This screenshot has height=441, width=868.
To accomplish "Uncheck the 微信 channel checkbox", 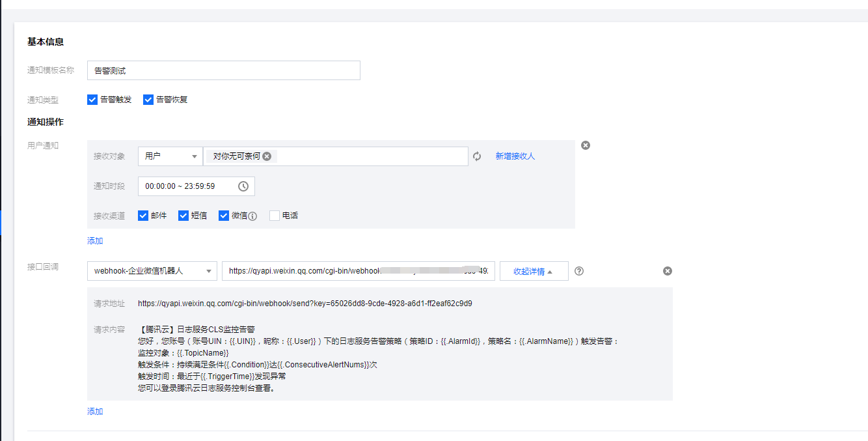I will click(224, 216).
